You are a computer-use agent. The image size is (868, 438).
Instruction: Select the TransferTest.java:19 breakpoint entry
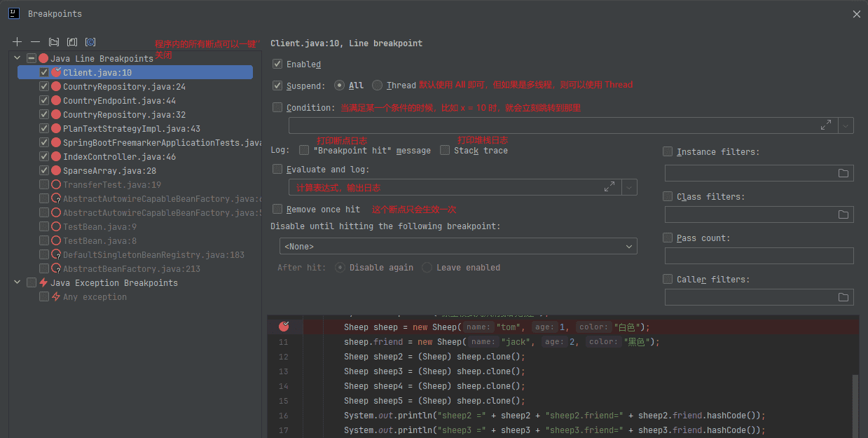(112, 185)
